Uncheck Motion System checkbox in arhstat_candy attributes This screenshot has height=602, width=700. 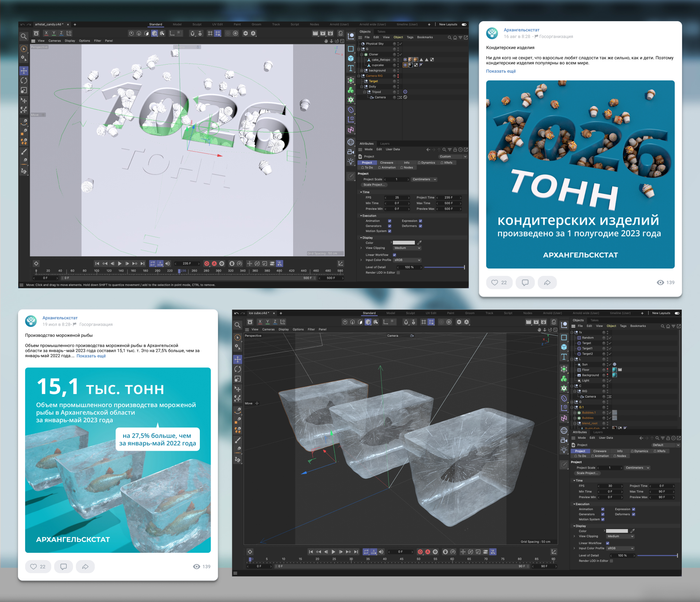coord(390,231)
